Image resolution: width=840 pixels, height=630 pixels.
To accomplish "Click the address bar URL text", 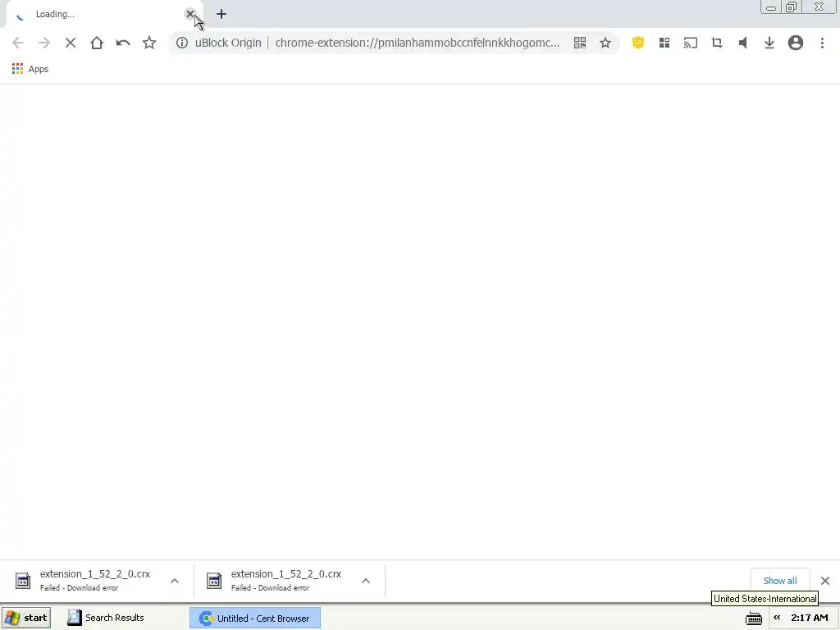I will click(418, 43).
